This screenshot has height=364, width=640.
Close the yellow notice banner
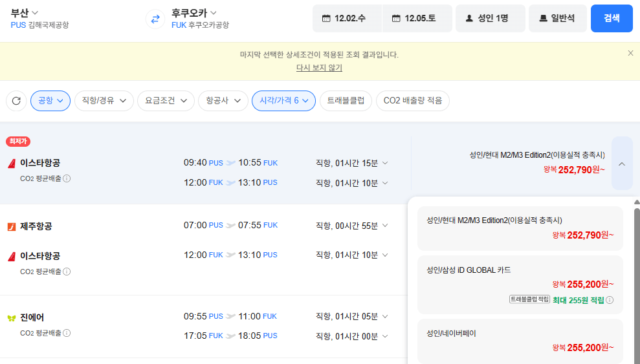point(630,53)
